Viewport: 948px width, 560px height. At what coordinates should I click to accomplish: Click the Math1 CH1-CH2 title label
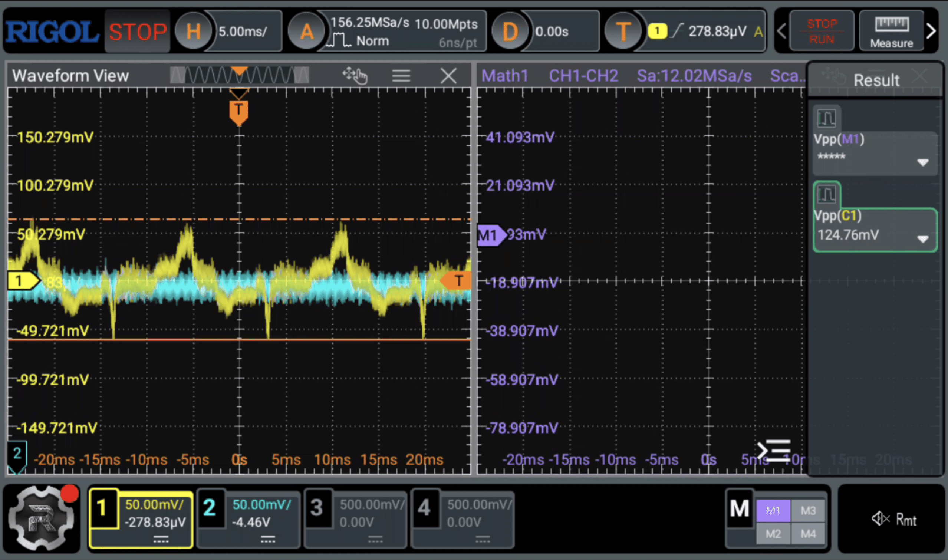[x=550, y=76]
